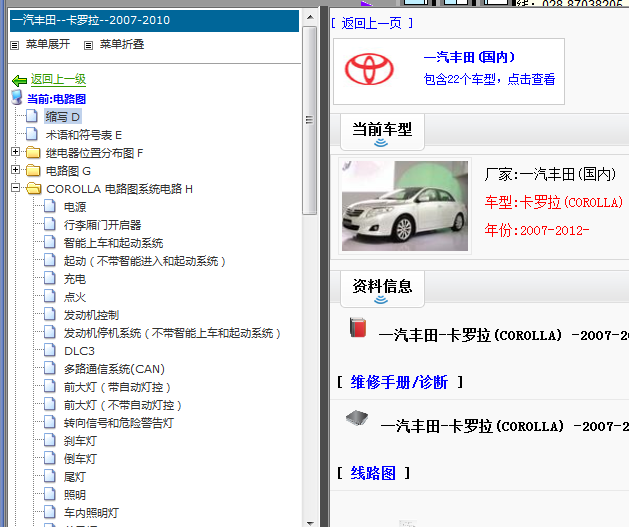Click the 当前:电路图 heading
The height and width of the screenshot is (527, 629).
pos(56,99)
